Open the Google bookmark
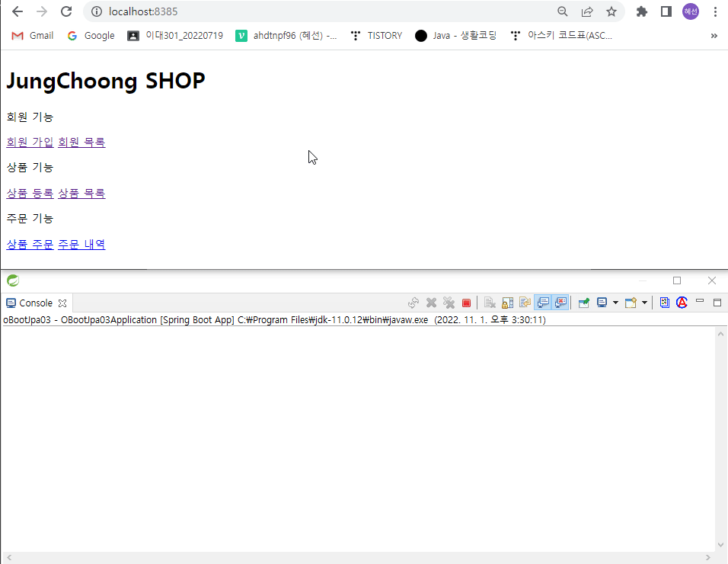 91,36
